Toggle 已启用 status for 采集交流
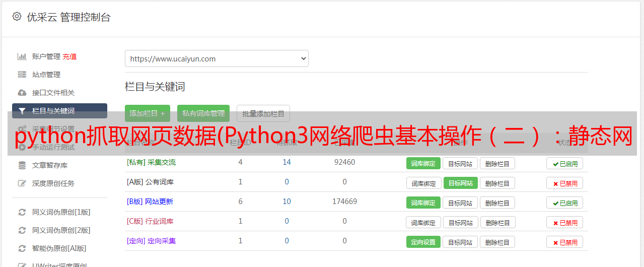644x267 pixels. pyautogui.click(x=565, y=163)
